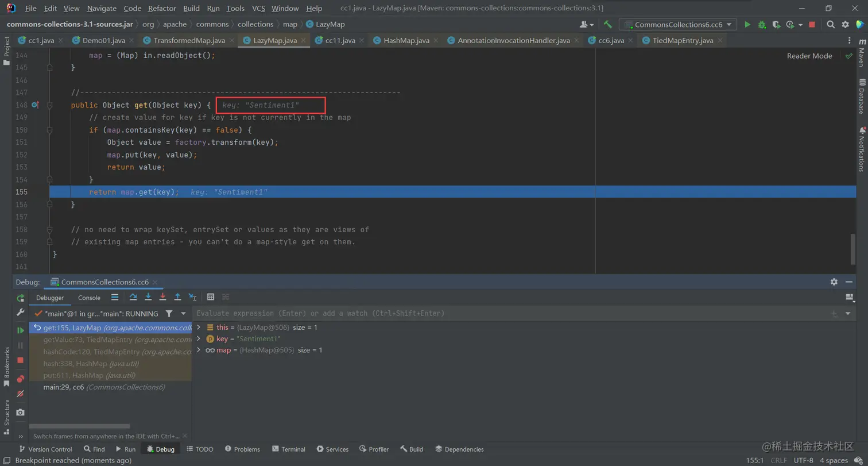The image size is (868, 466).
Task: Open Search Everywhere magnifier icon
Action: 831,25
